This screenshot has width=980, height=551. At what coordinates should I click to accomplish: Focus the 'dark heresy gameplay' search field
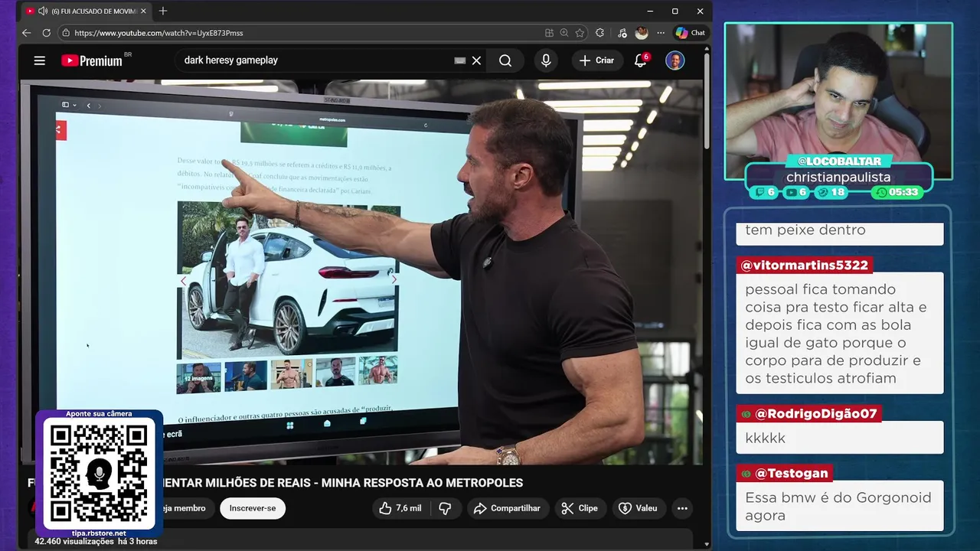(x=314, y=60)
